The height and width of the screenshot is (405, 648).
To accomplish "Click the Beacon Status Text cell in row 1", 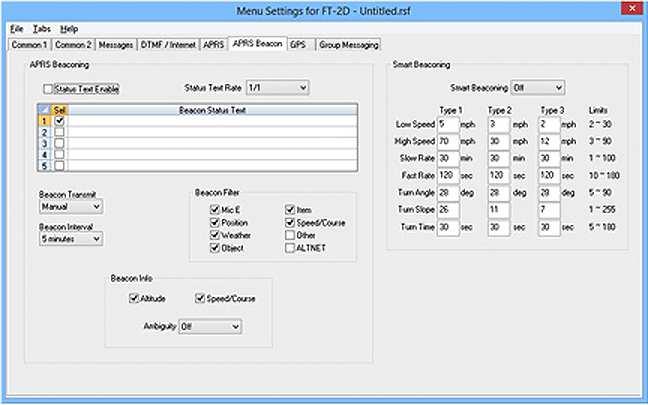I will pos(212,121).
